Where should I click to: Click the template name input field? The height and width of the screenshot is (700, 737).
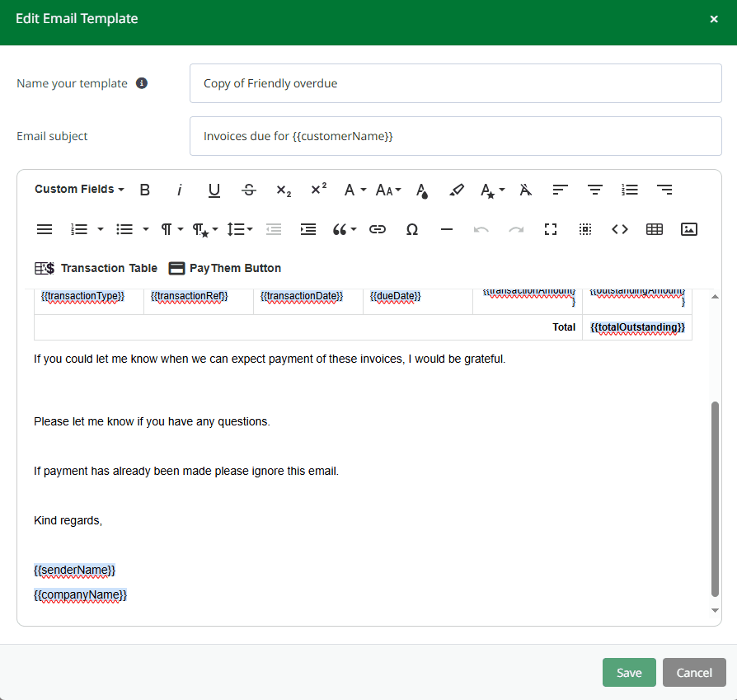pyautogui.click(x=455, y=83)
